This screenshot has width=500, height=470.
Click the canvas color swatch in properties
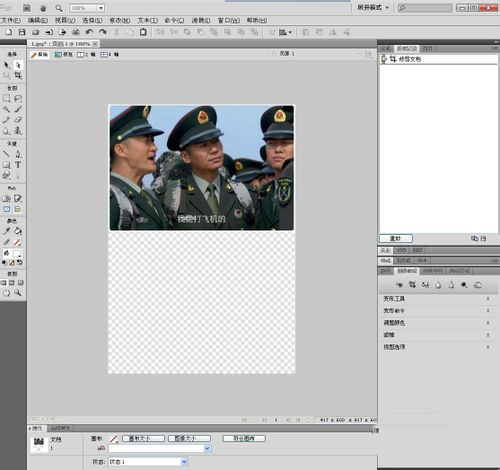click(x=113, y=439)
